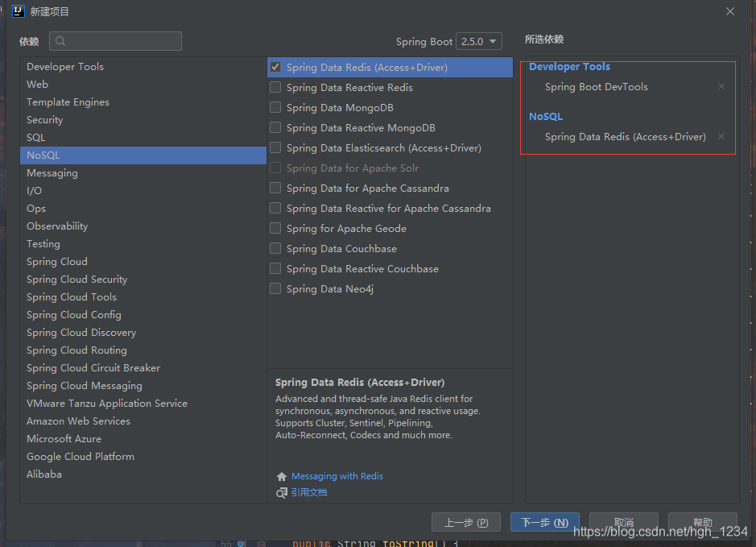The width and height of the screenshot is (756, 547).
Task: Open the Observability category
Action: click(x=143, y=226)
